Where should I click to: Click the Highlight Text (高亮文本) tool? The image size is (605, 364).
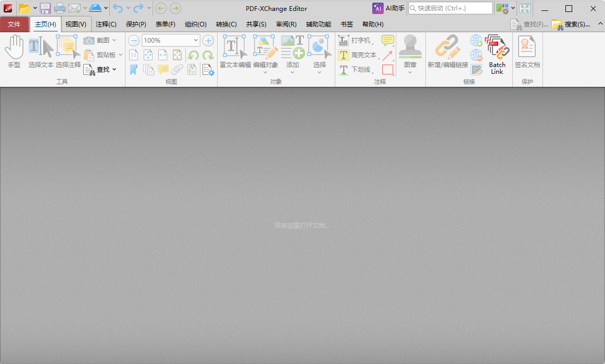358,55
